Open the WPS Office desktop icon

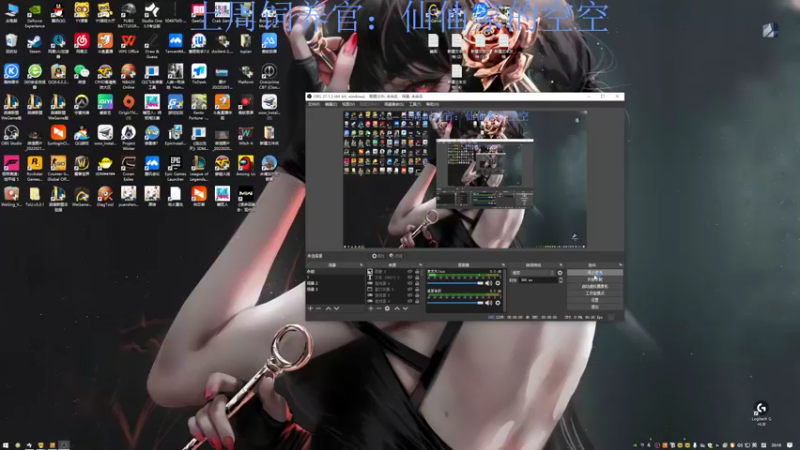pyautogui.click(x=129, y=44)
